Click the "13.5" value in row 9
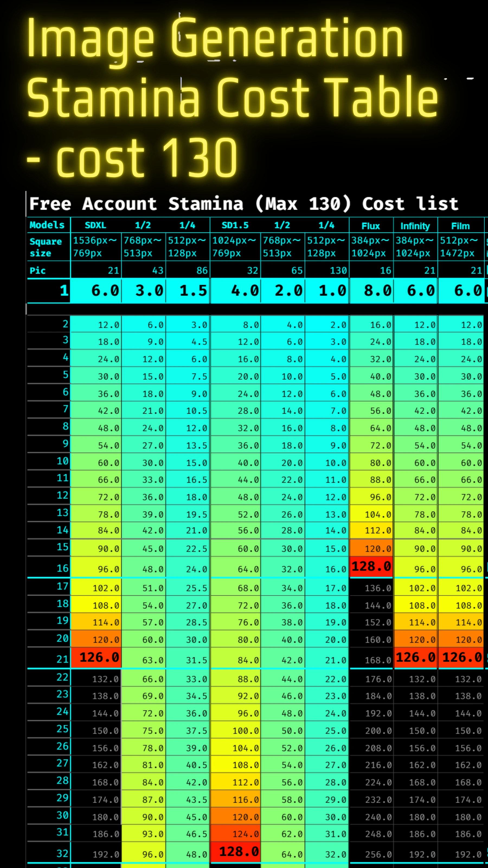The height and width of the screenshot is (868, 488). 197,445
